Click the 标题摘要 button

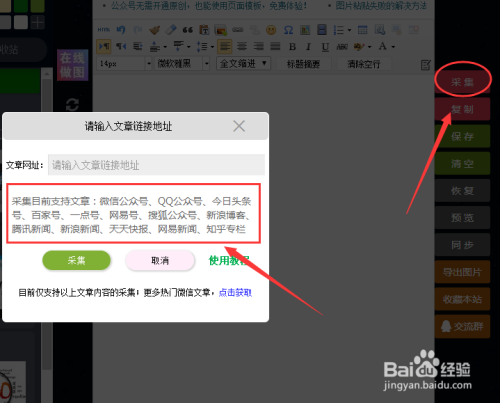tap(303, 64)
